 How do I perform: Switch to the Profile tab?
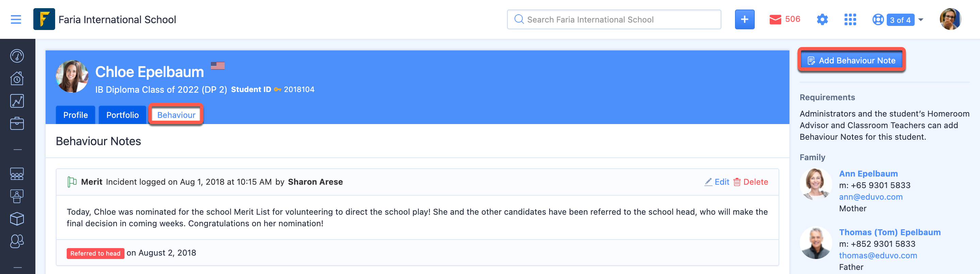(x=75, y=115)
